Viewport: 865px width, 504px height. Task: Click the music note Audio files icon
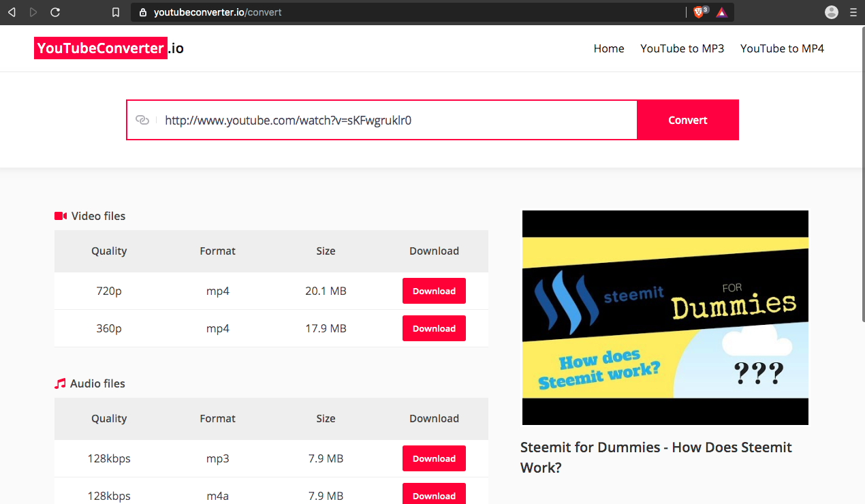pos(61,383)
